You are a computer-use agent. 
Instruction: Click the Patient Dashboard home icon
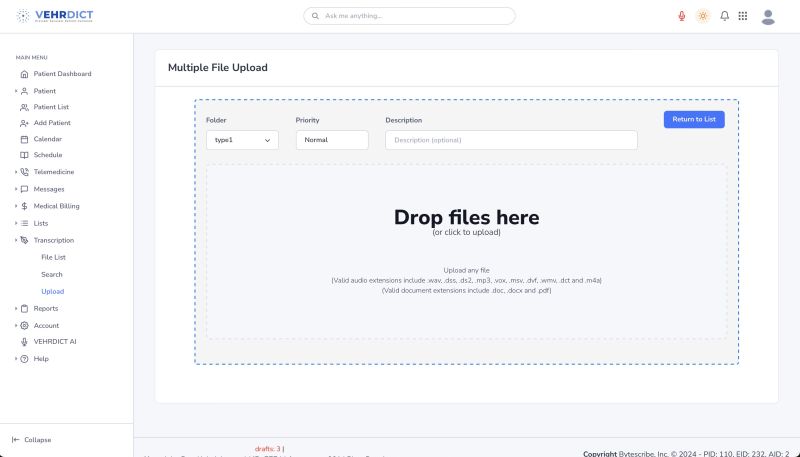click(24, 74)
